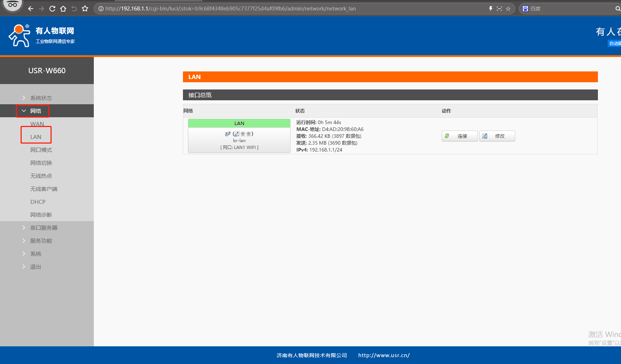The width and height of the screenshot is (621, 364).
Task: Click the browser forward arrow
Action: click(x=41, y=9)
